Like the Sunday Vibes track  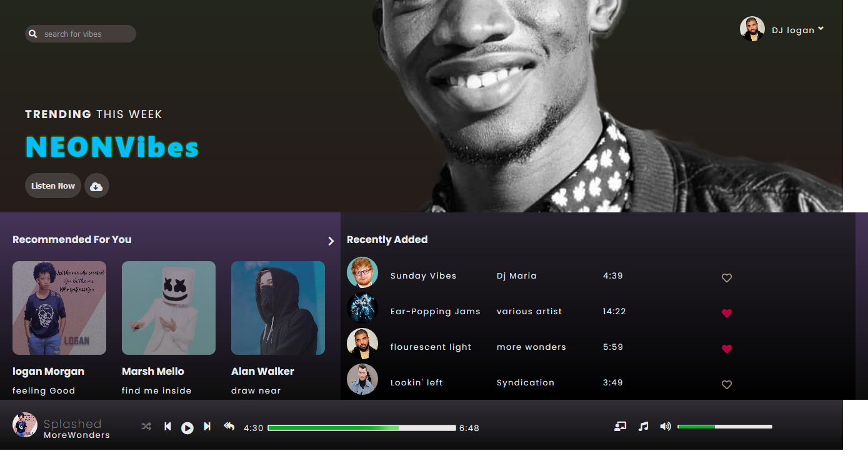(x=727, y=278)
